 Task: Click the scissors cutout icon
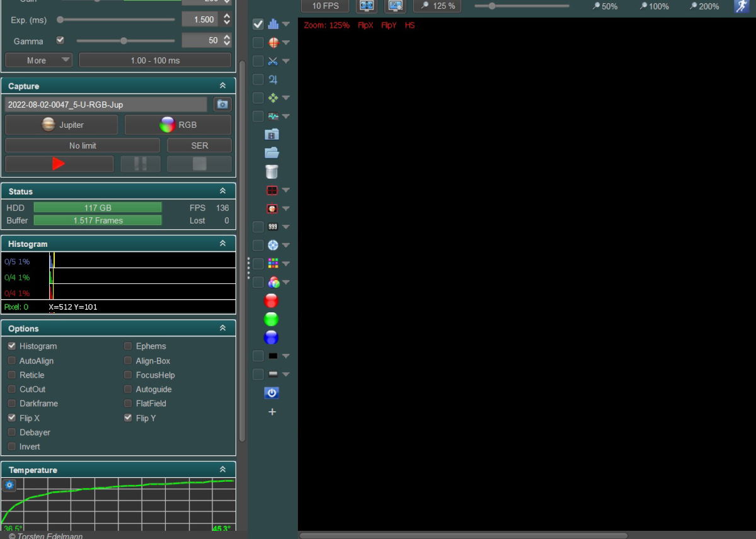pyautogui.click(x=273, y=61)
